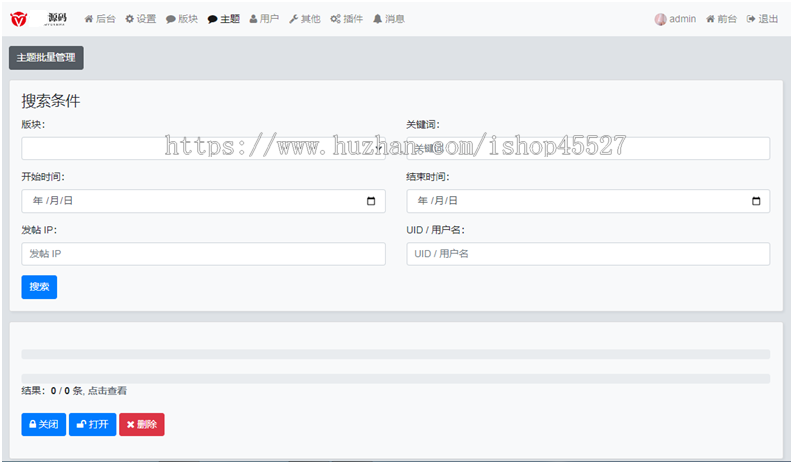Viewport: 793px width, 464px height.
Task: Open the 消息 notifications menu
Action: point(388,19)
